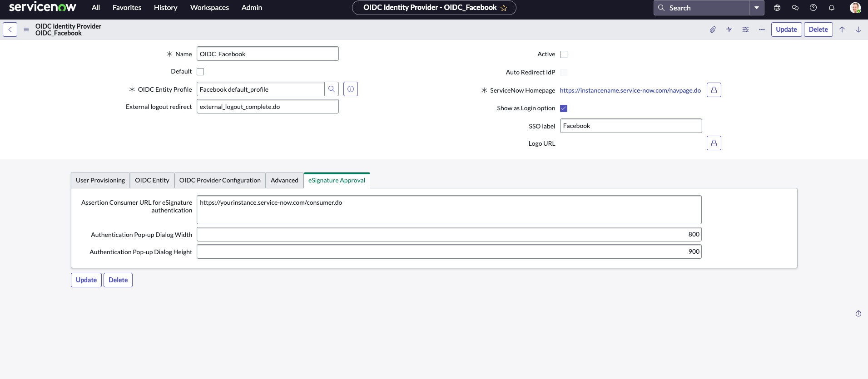Open the personalize form sliders icon
Image resolution: width=868 pixels, height=379 pixels.
[x=745, y=30]
